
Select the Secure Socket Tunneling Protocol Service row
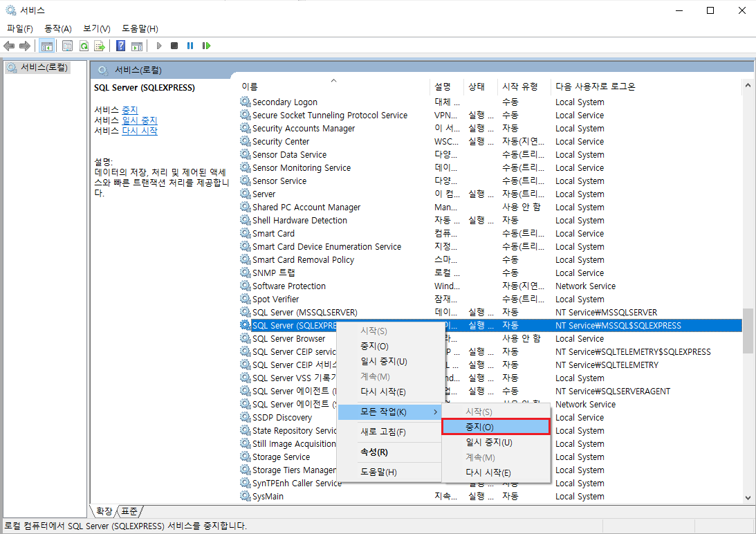pos(490,116)
